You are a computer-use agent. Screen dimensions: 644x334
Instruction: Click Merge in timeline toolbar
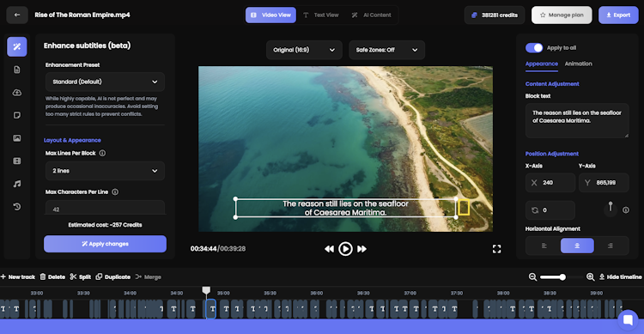[148, 276]
